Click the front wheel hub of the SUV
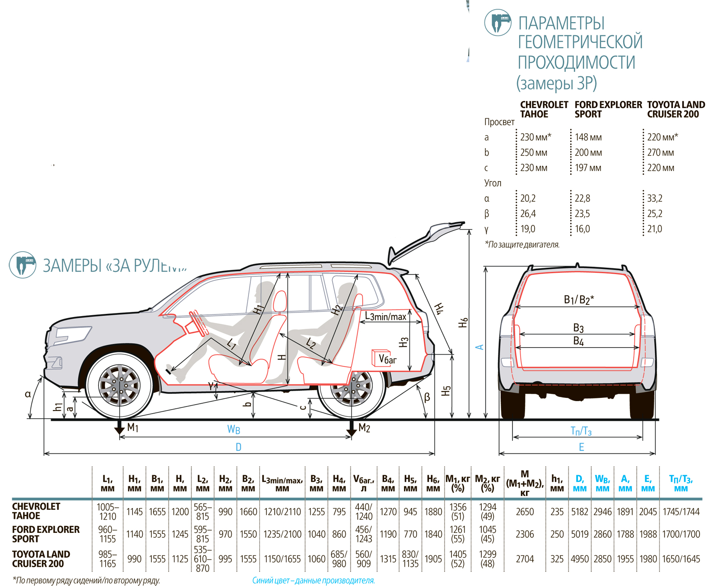This screenshot has height=588, width=723. tap(119, 385)
